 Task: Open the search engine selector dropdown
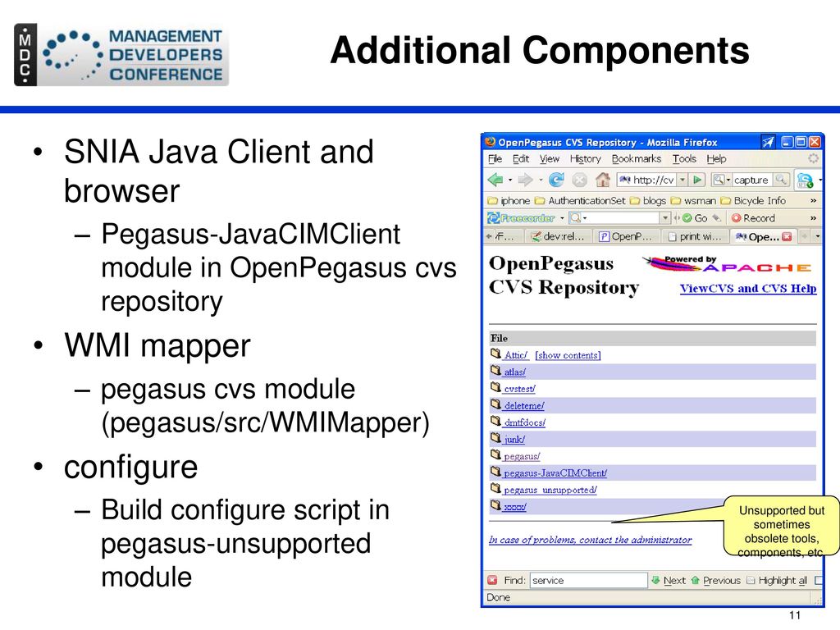click(728, 180)
